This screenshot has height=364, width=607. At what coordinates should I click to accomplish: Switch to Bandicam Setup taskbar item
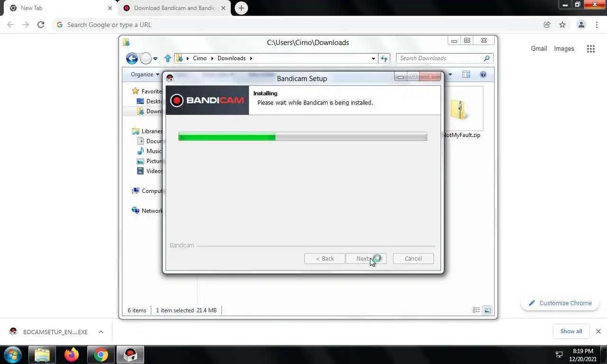(x=130, y=355)
